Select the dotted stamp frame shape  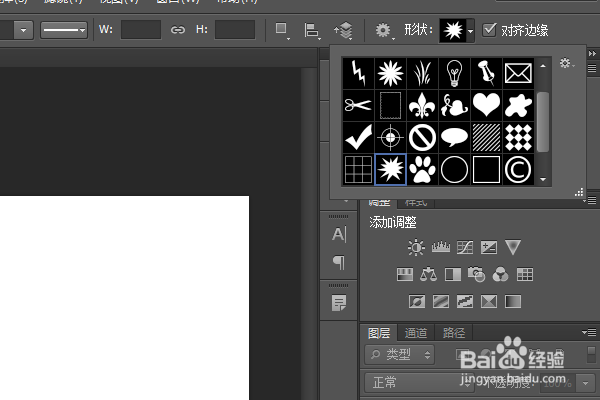390,105
